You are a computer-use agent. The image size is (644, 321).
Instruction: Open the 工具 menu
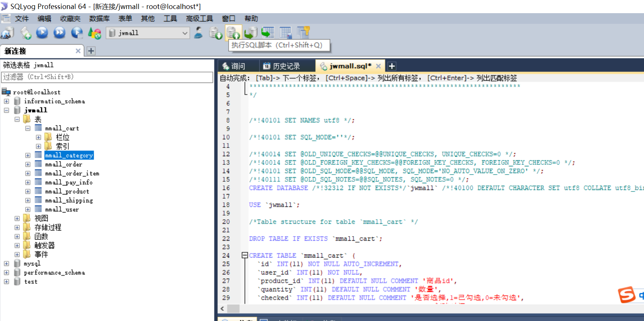click(170, 18)
